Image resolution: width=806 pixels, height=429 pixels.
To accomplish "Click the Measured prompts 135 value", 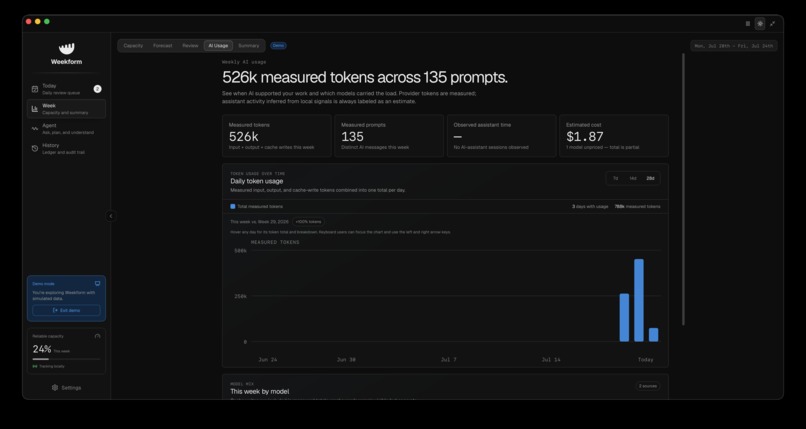I will pos(353,137).
